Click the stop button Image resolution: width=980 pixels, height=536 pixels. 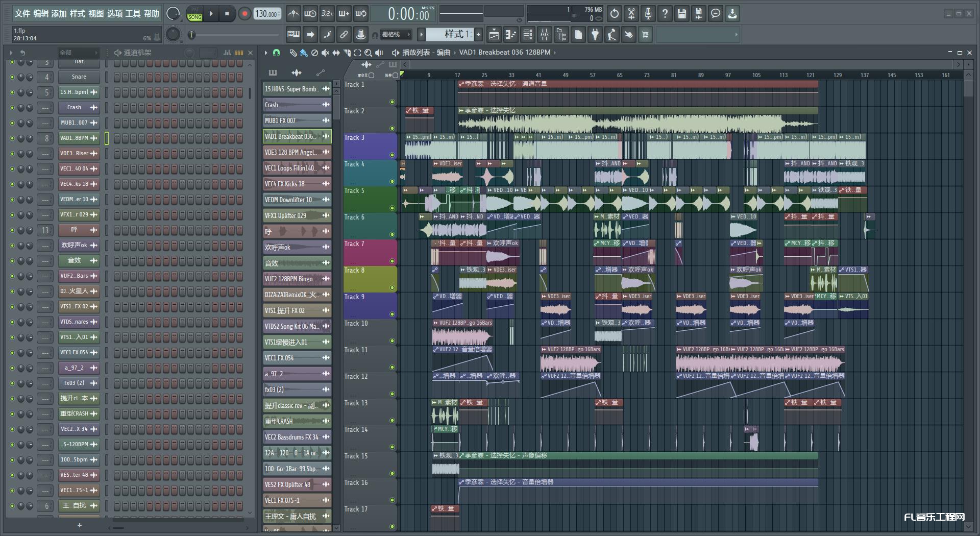(227, 14)
